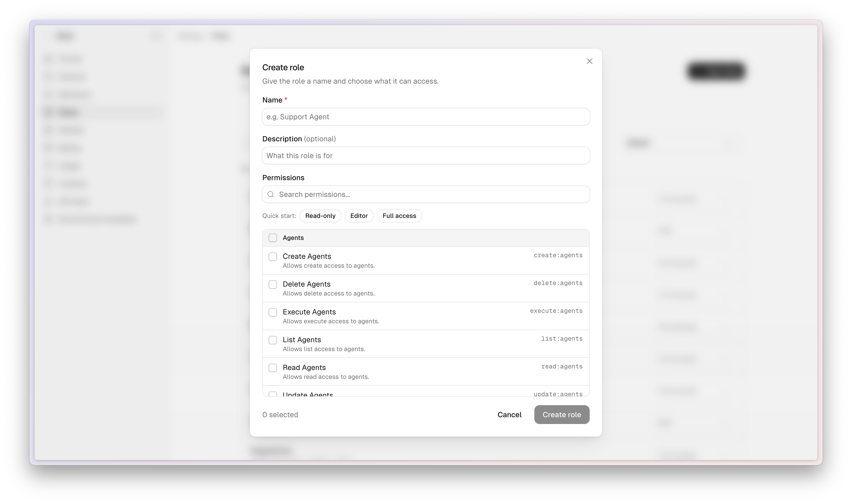Screen dimensions: 852x504
Task: Click the Create role submit button
Action: [x=562, y=415]
